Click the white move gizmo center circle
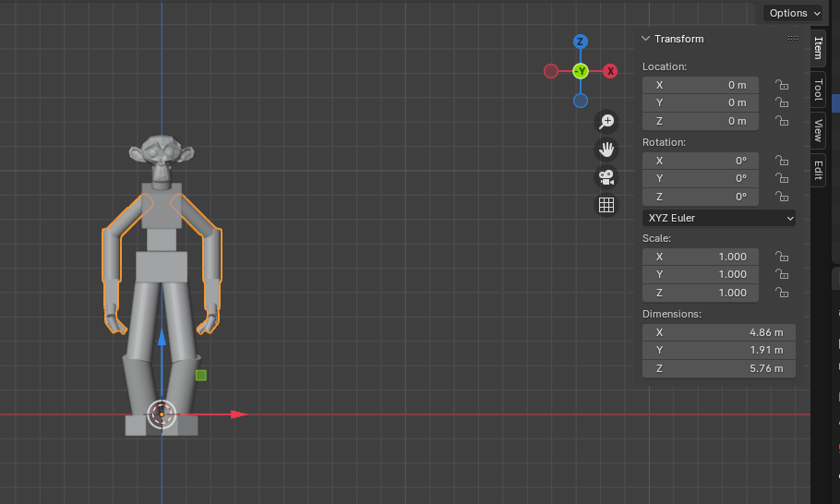 (x=162, y=414)
